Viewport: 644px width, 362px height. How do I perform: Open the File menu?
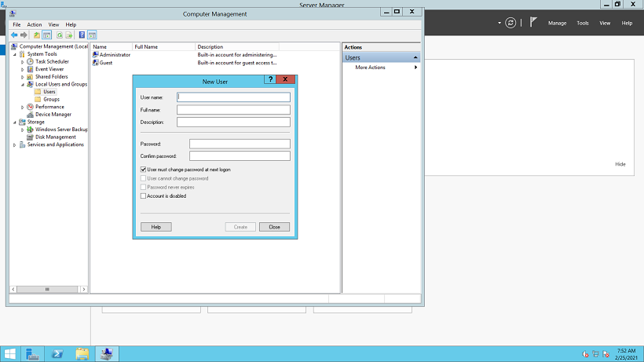(16, 24)
